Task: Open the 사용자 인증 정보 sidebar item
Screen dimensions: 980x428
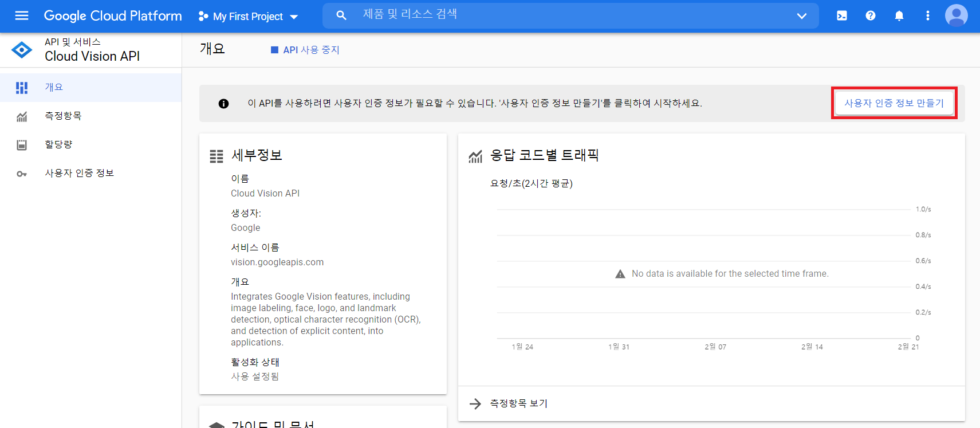Action: tap(90, 173)
